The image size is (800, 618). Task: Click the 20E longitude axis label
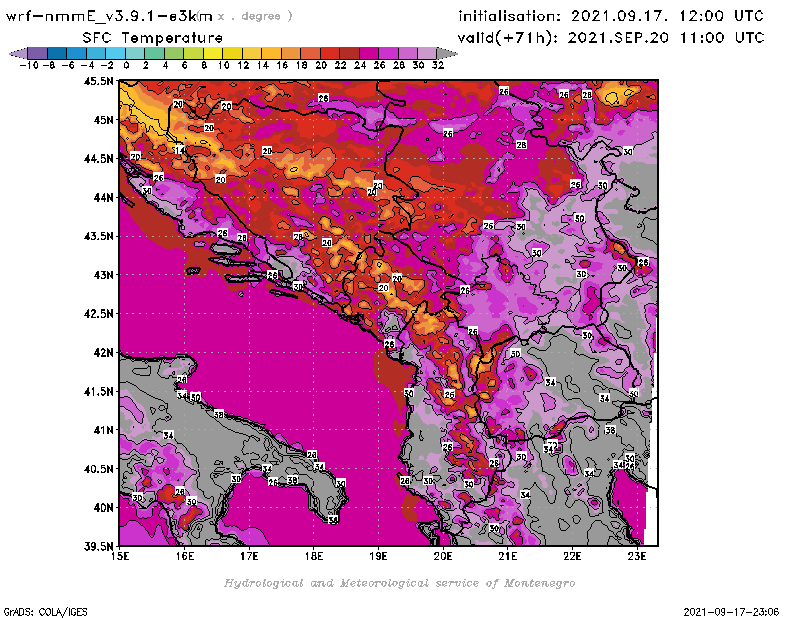point(443,556)
